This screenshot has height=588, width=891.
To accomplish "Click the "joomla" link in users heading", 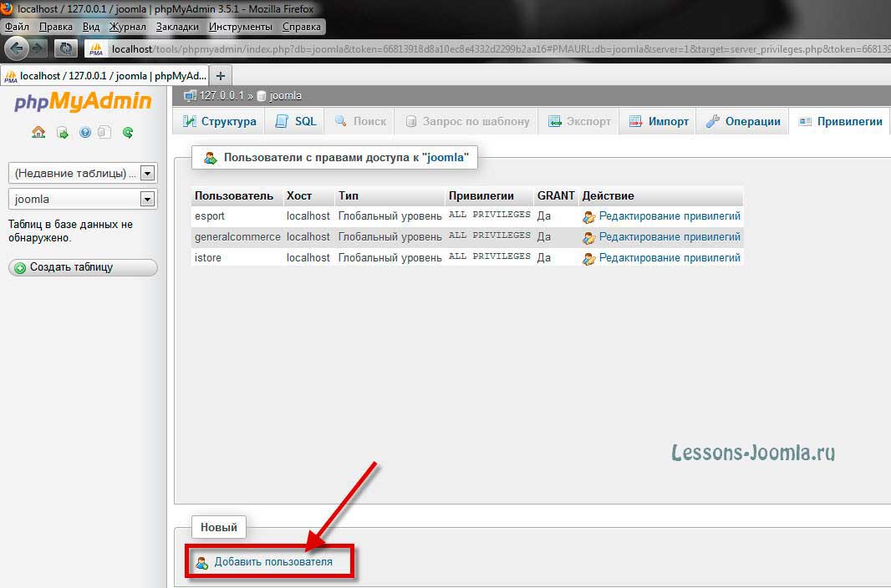I will [445, 157].
